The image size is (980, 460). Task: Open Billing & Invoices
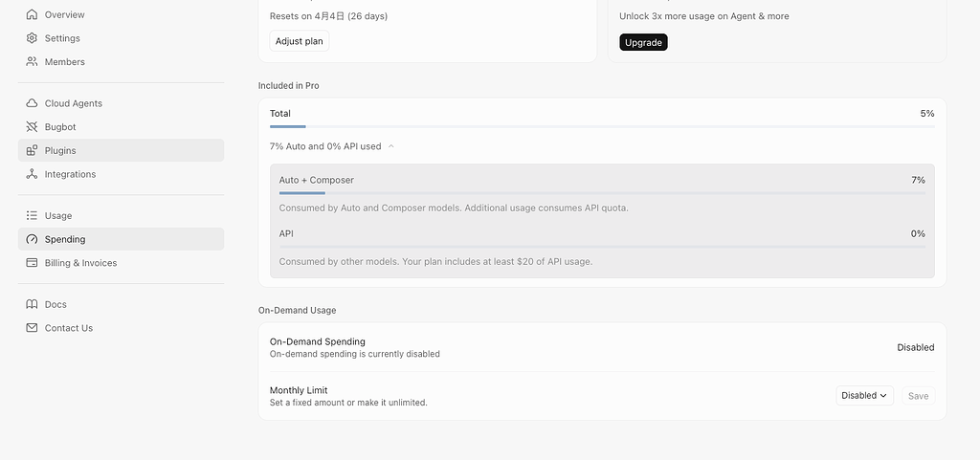(x=121, y=263)
